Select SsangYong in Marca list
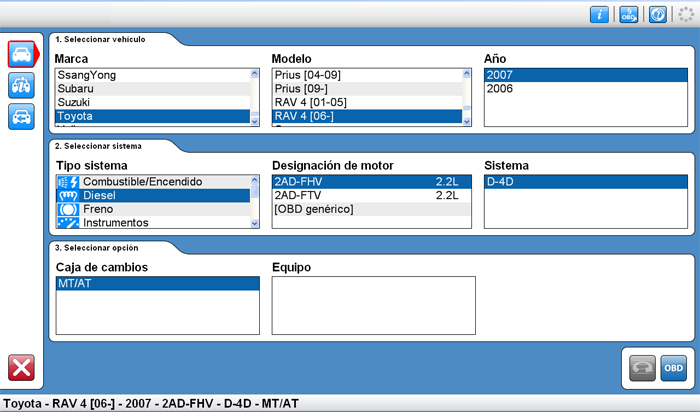This screenshot has width=700, height=412. [x=153, y=75]
